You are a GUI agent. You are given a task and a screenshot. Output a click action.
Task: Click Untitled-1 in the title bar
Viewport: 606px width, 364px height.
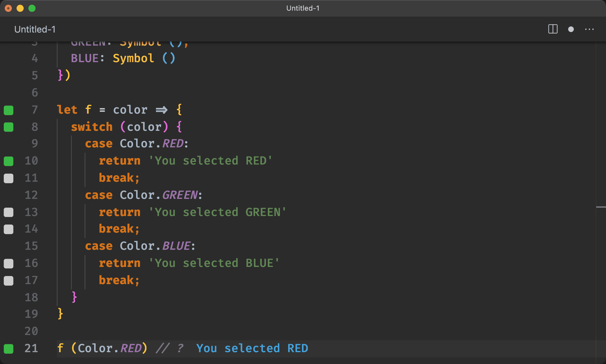click(x=302, y=8)
